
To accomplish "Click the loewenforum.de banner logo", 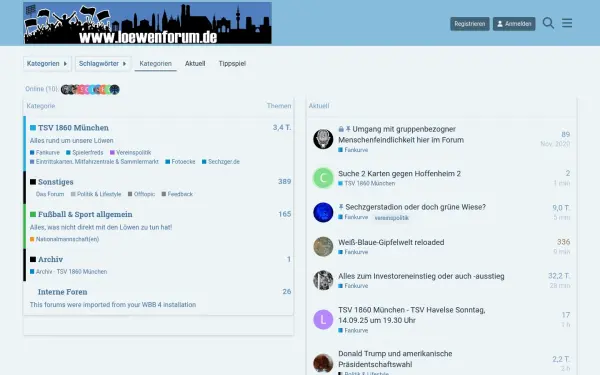I will 147,23.
